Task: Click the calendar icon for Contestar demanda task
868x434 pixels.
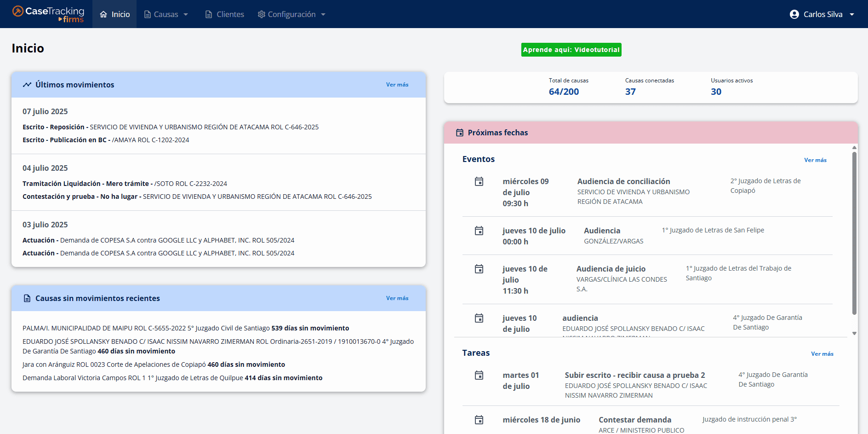Action: tap(479, 420)
